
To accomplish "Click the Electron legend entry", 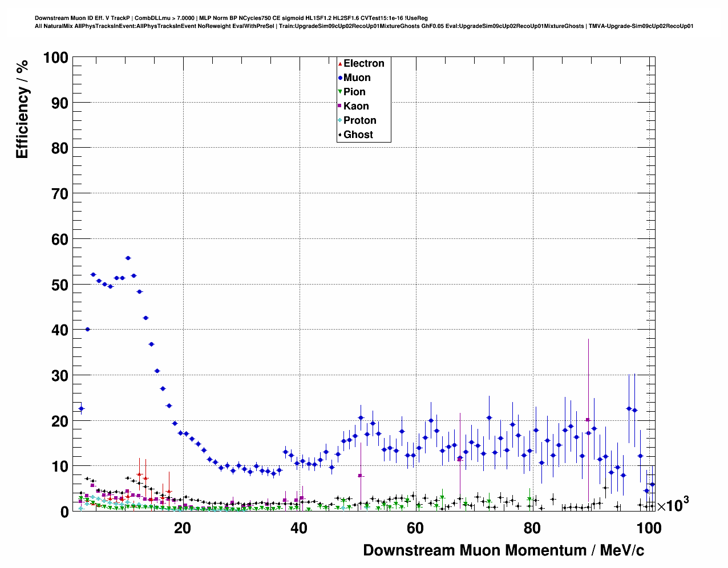I will (361, 63).
